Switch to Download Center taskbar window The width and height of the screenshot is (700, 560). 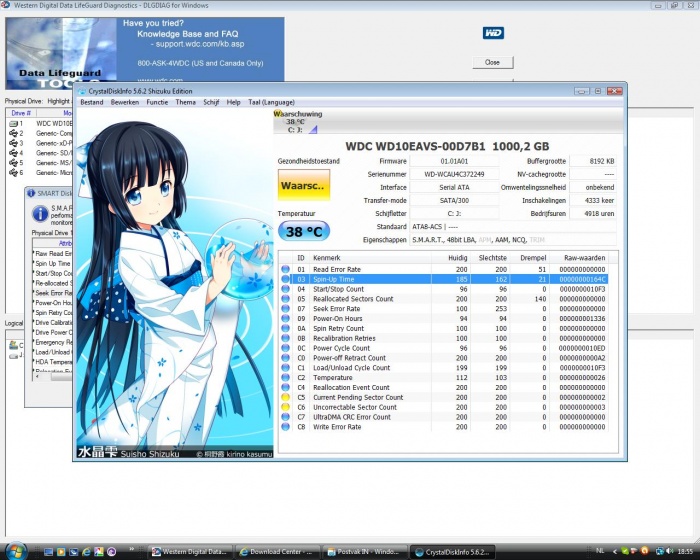point(277,552)
